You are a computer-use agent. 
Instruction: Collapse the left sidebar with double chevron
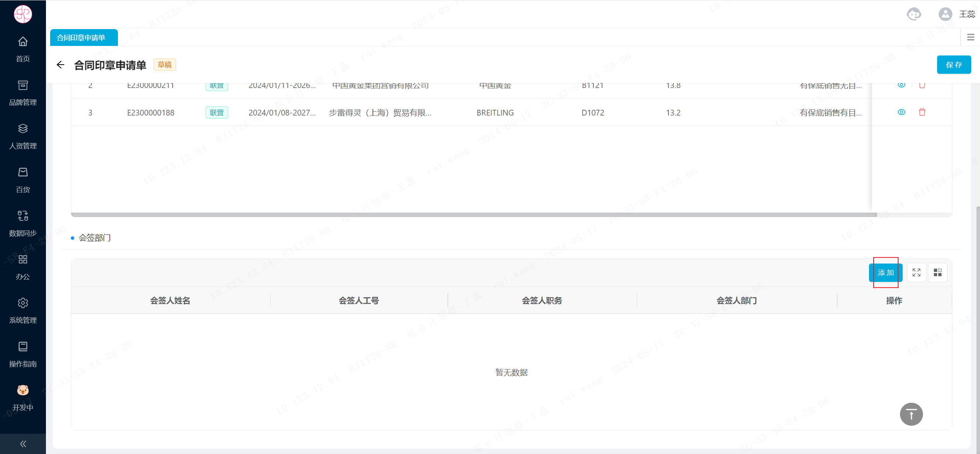point(23,444)
